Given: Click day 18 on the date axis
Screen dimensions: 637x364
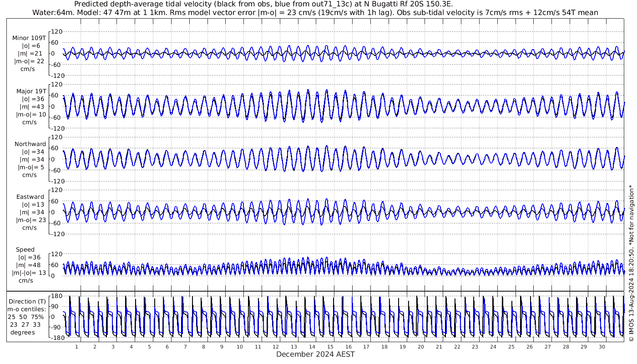Looking at the screenshot, I should point(384,347).
